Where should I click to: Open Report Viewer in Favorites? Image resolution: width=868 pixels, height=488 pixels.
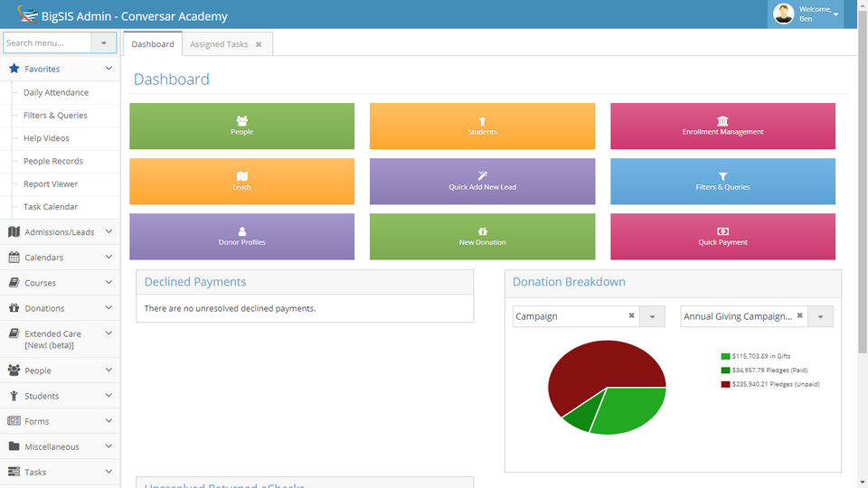tap(51, 183)
